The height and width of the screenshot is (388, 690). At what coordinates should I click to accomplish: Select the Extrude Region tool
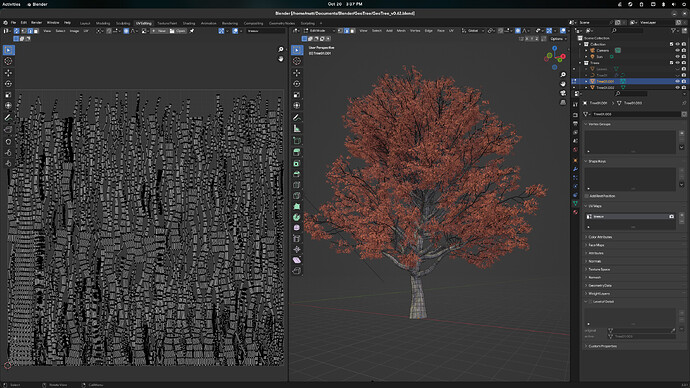point(297,152)
